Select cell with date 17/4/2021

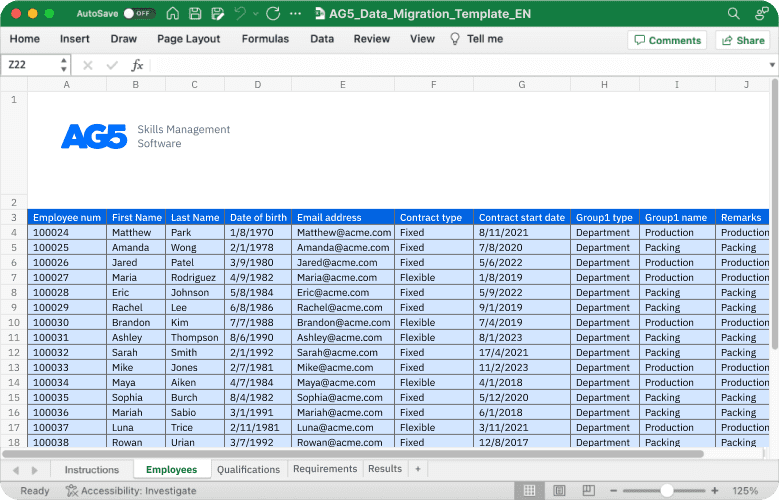522,352
